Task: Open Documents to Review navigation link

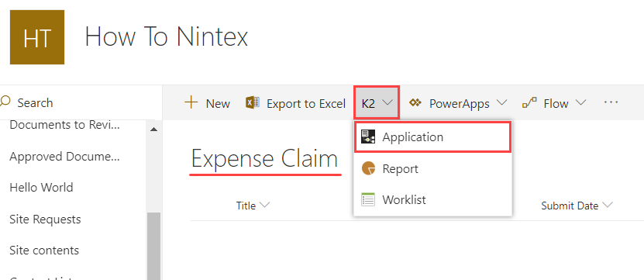Action: (65, 125)
